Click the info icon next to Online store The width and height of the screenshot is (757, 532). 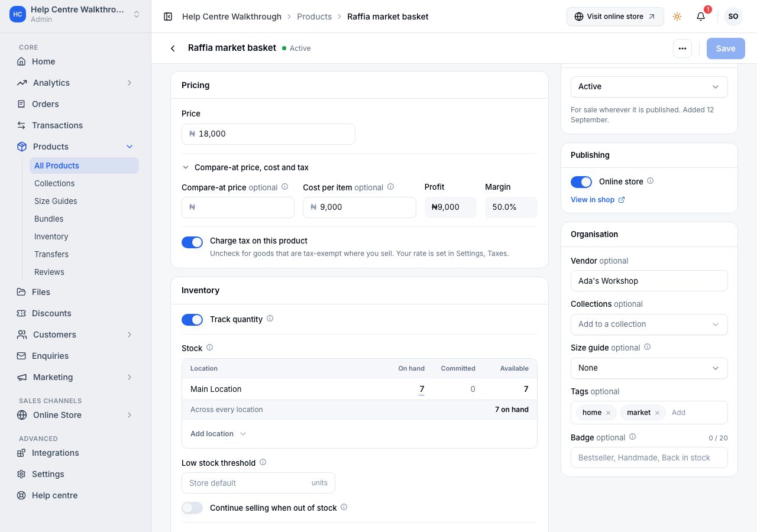pos(651,181)
